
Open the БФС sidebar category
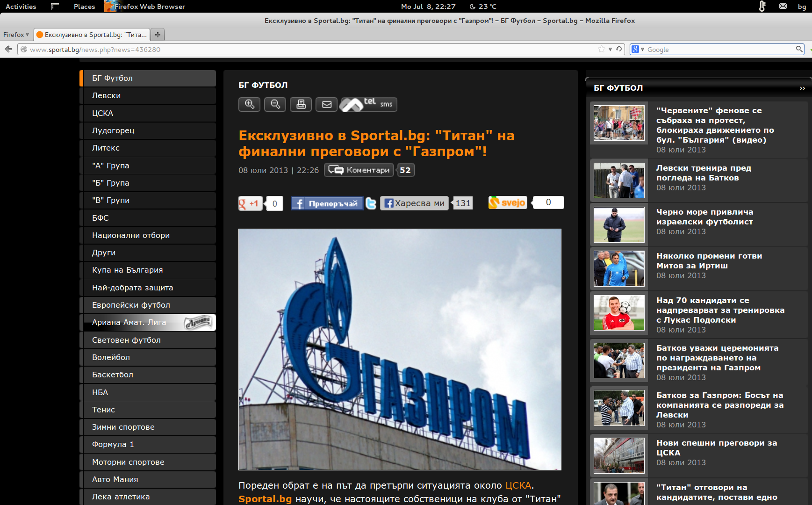point(148,218)
